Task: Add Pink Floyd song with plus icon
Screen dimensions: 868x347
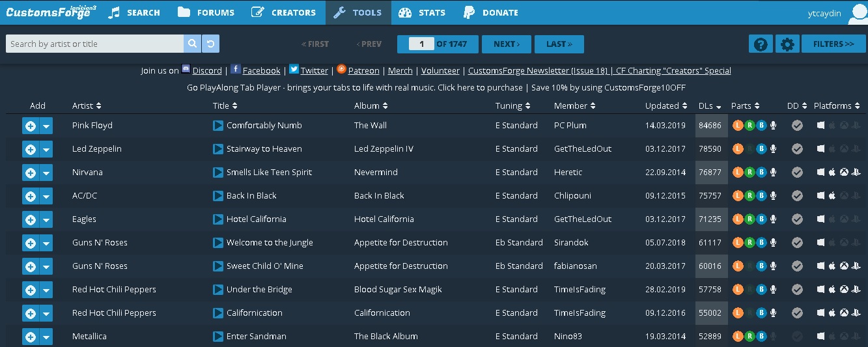Action: click(30, 126)
